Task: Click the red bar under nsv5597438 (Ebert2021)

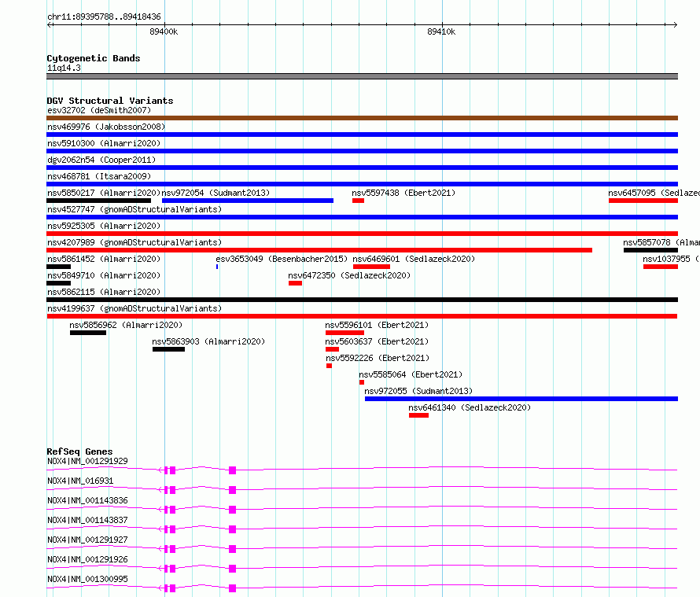Action: click(x=358, y=201)
